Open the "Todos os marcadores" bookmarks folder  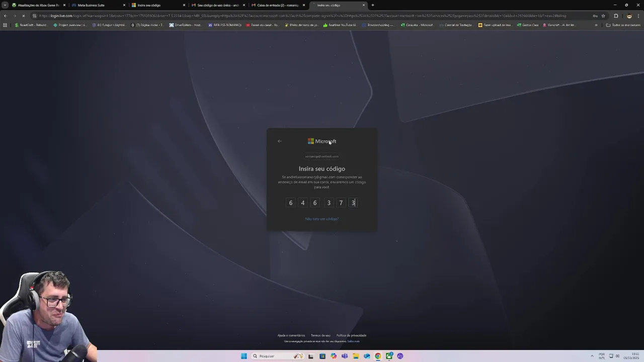tap(623, 25)
